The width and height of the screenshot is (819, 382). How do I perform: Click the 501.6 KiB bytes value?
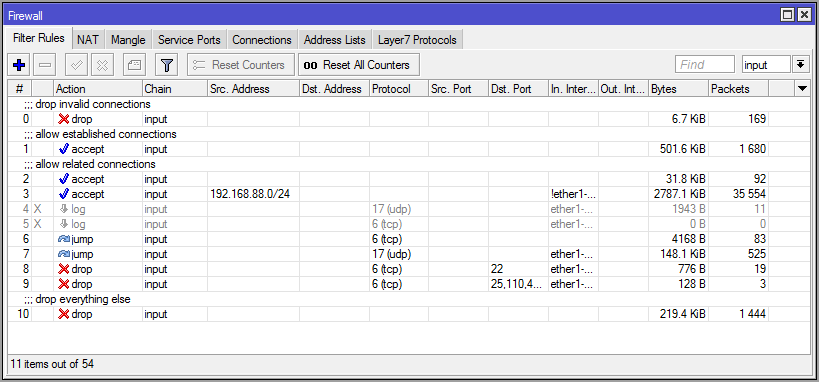click(683, 149)
